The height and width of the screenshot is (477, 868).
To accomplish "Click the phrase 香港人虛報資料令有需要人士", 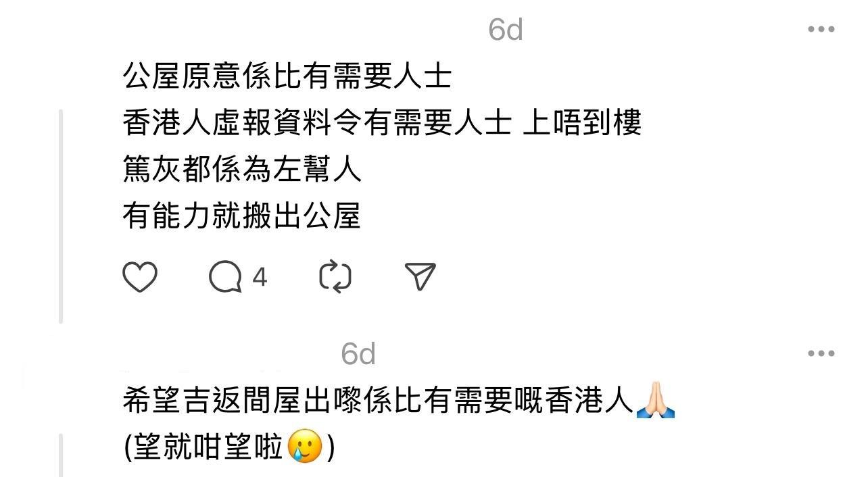I will (316, 123).
